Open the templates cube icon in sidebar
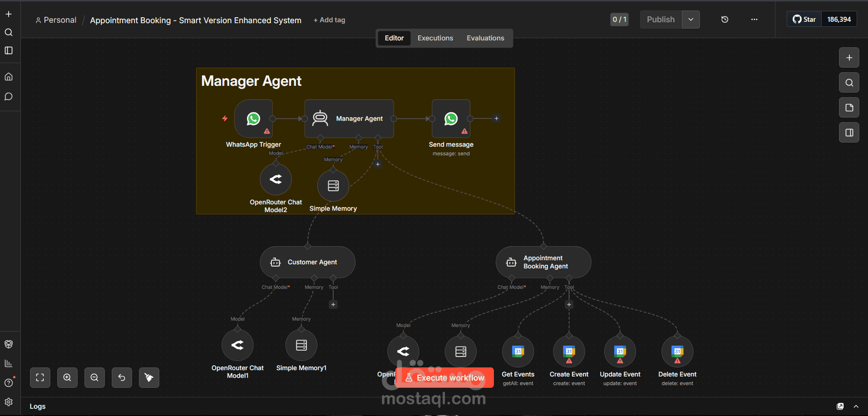868x416 pixels. click(x=9, y=344)
